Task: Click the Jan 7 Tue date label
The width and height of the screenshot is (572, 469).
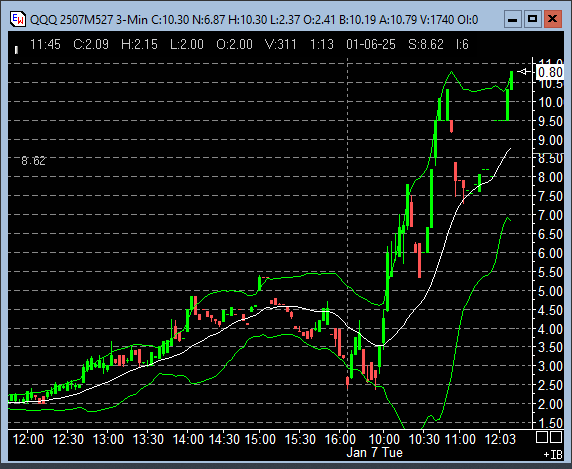Action: tap(375, 453)
